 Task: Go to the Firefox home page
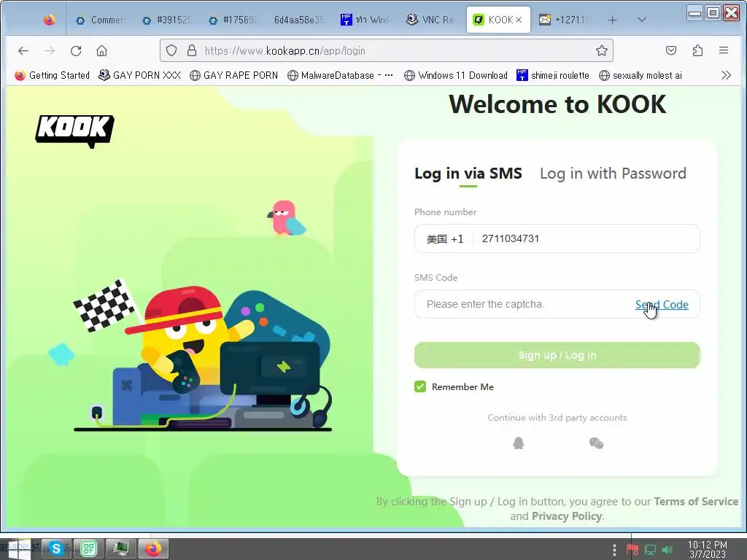tap(101, 50)
